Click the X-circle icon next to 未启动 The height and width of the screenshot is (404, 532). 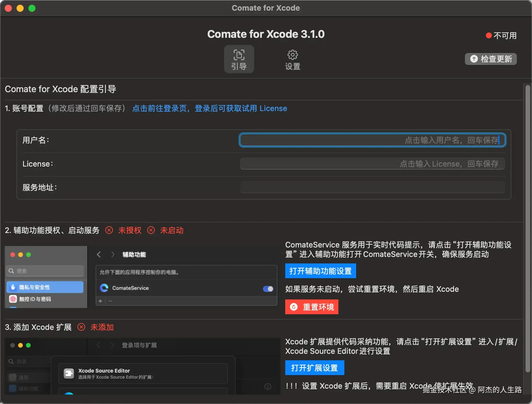151,230
